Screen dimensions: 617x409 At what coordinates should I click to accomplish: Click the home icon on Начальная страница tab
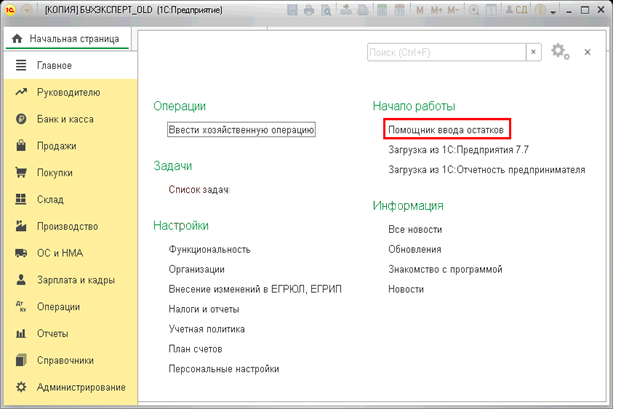(17, 39)
